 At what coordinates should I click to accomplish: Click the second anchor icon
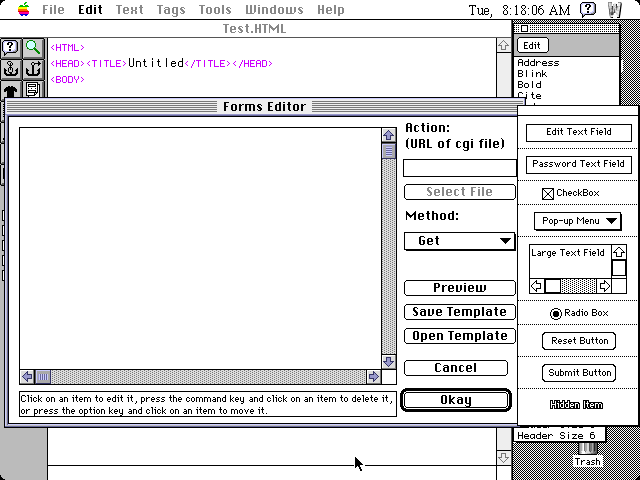pos(33,68)
